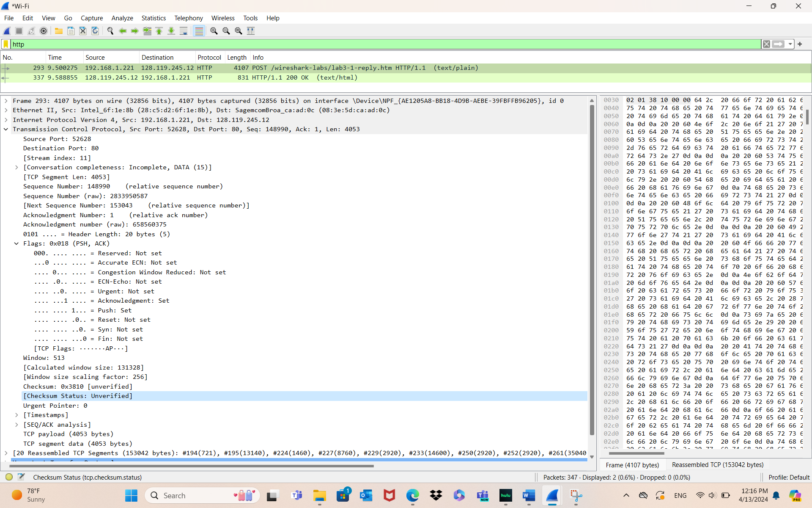Image resolution: width=812 pixels, height=508 pixels.
Task: Select packet 337 in the packet list
Action: tap(169, 77)
